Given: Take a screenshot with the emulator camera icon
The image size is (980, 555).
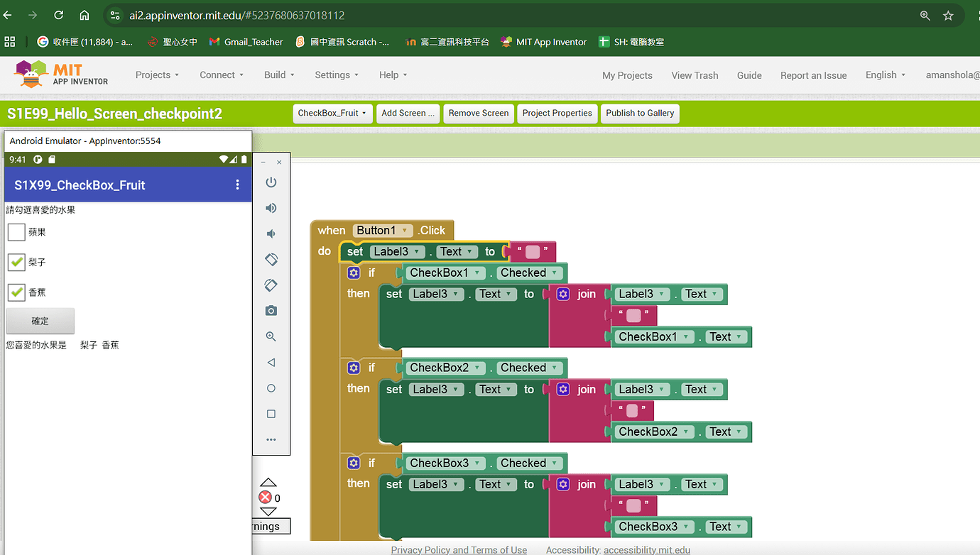Looking at the screenshot, I should click(x=271, y=310).
